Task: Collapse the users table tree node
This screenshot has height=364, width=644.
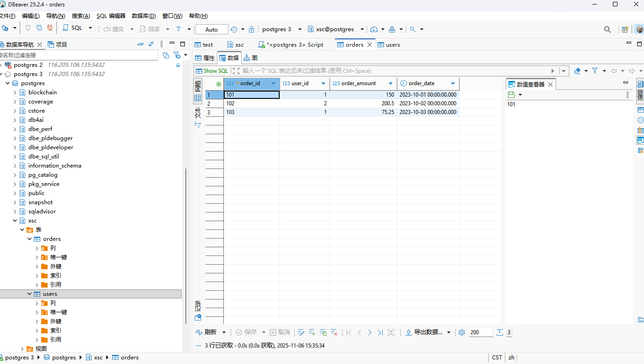Action: [30, 294]
